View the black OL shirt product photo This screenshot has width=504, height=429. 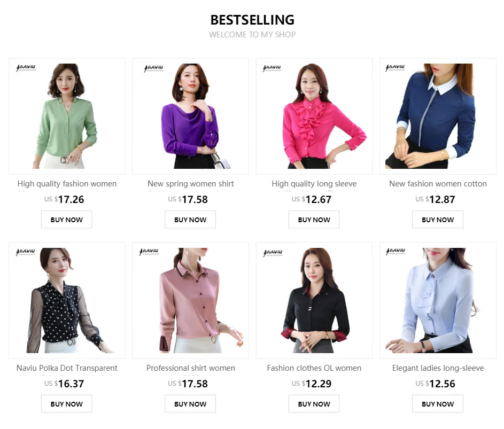[314, 300]
